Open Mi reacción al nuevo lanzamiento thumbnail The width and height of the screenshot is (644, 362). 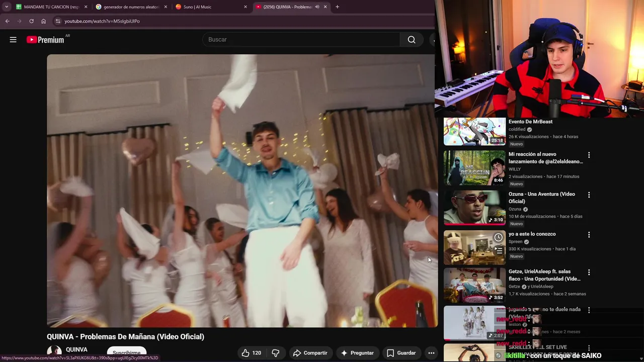[x=474, y=168]
